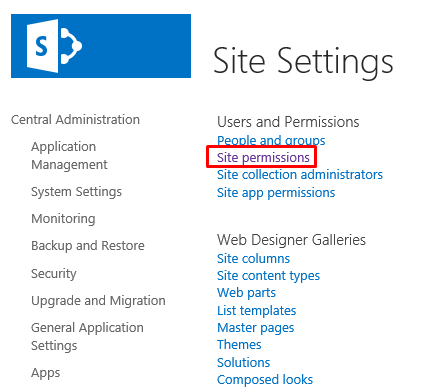Open the Site columns gallery
Viewport: 433px width, 392px height.
click(253, 259)
